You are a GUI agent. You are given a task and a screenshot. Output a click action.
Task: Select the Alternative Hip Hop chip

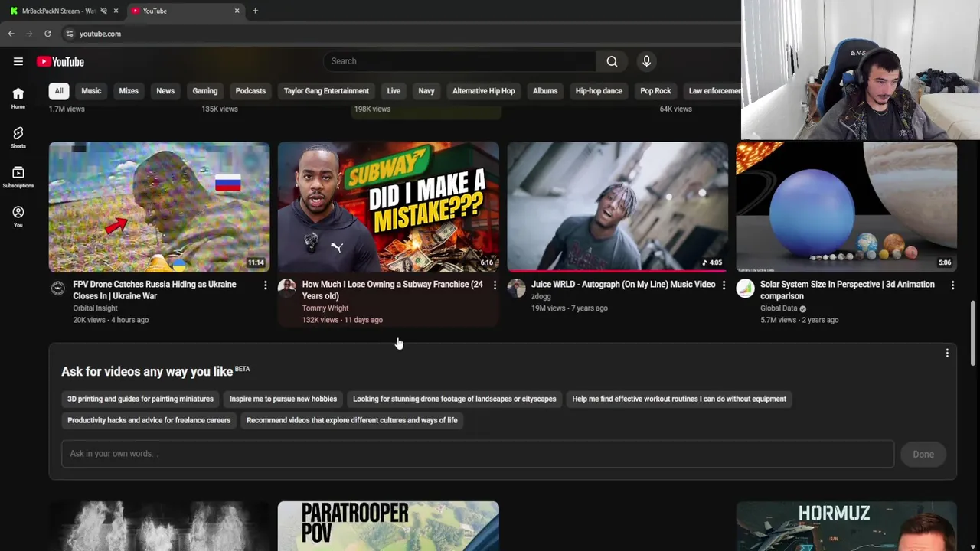[484, 91]
